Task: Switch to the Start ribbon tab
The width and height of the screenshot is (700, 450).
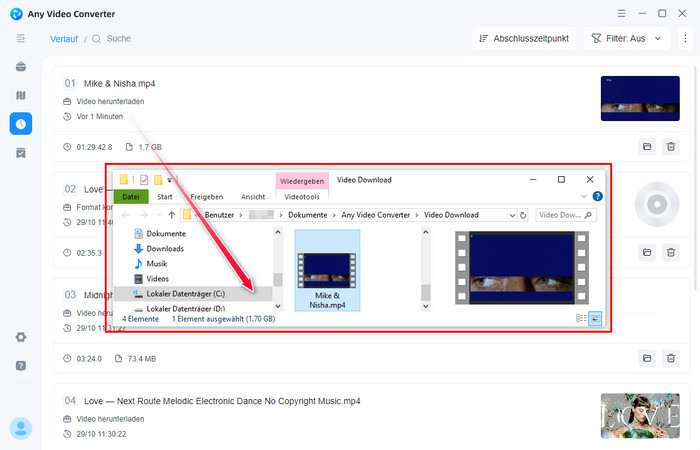Action: point(165,197)
